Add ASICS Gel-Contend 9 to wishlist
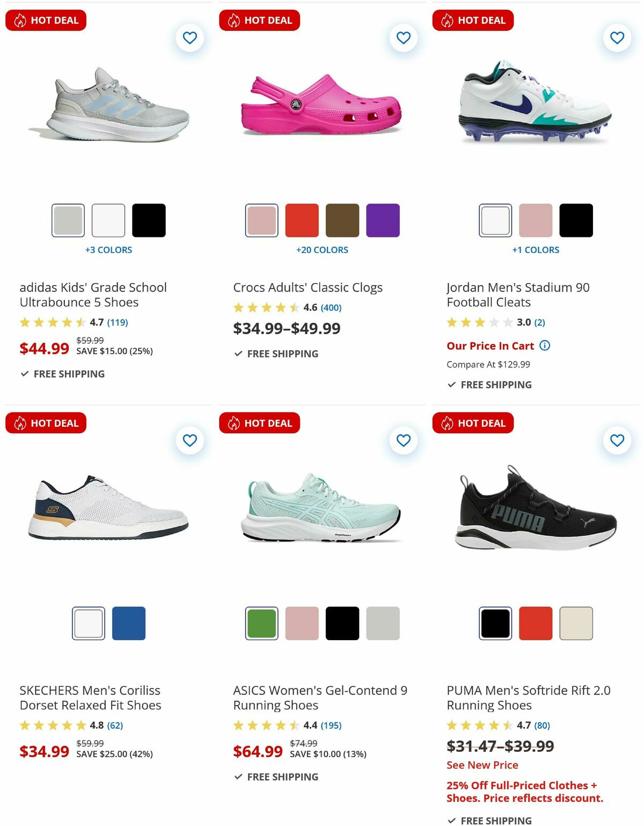Viewport: 644px width, 826px height. tap(403, 440)
